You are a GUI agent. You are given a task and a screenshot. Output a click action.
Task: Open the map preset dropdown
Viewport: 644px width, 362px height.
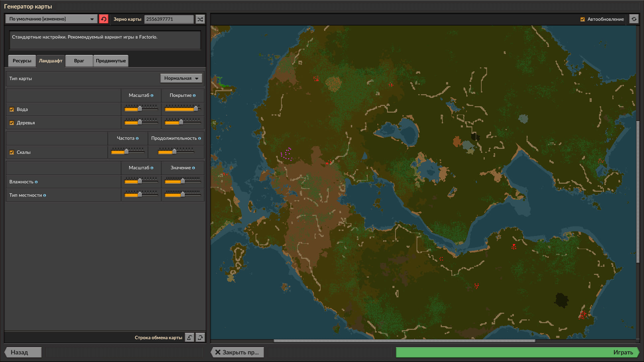coord(51,19)
